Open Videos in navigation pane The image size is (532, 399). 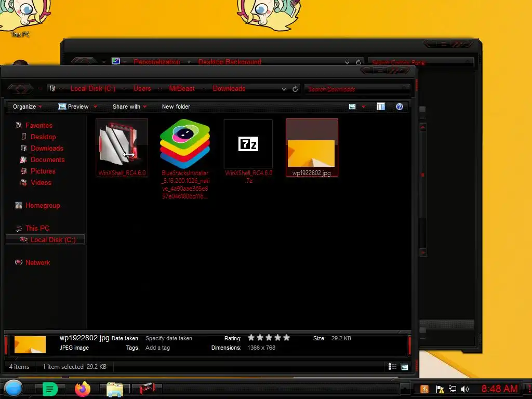coord(41,182)
